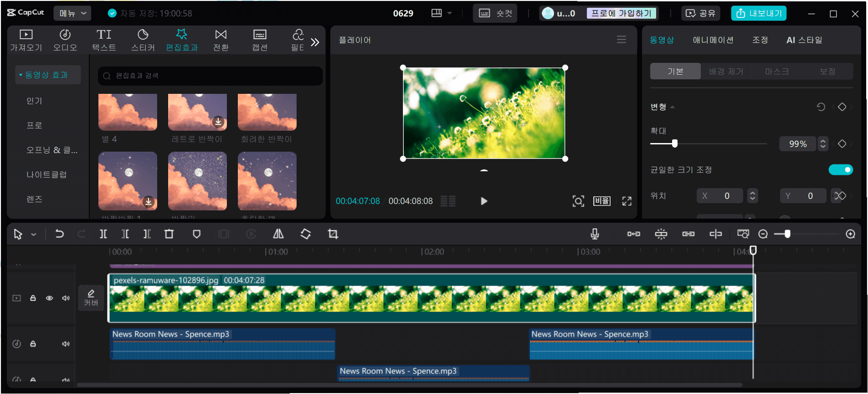Download the 레트로 반짝이 effect

[218, 122]
